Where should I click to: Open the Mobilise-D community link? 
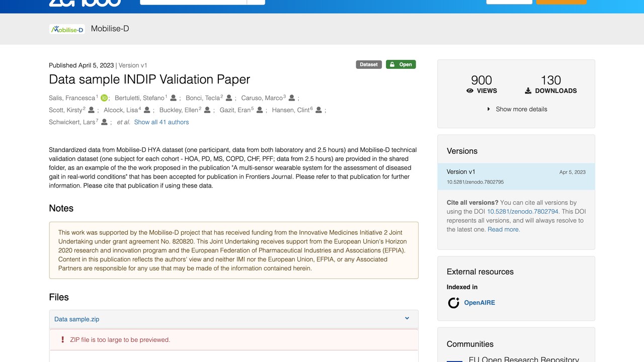tap(110, 29)
